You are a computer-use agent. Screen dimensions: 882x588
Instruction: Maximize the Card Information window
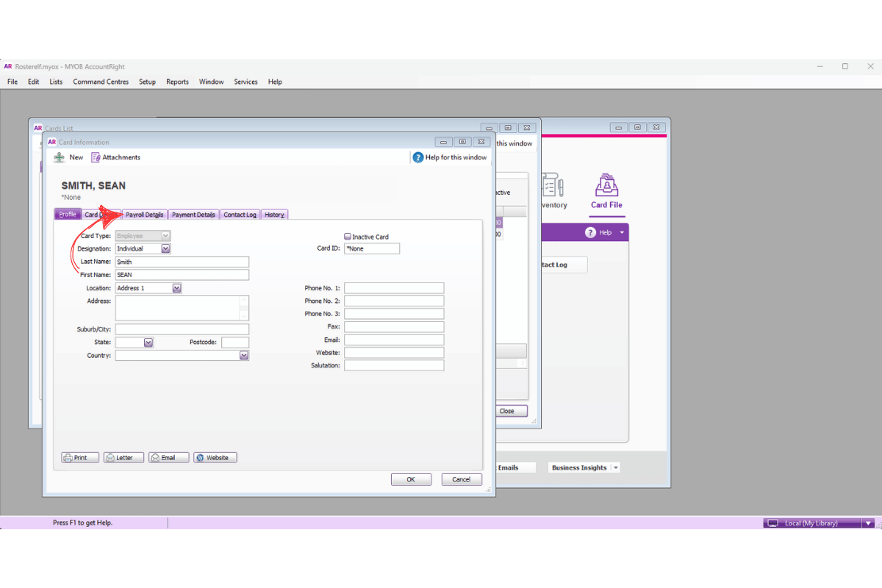tap(462, 142)
